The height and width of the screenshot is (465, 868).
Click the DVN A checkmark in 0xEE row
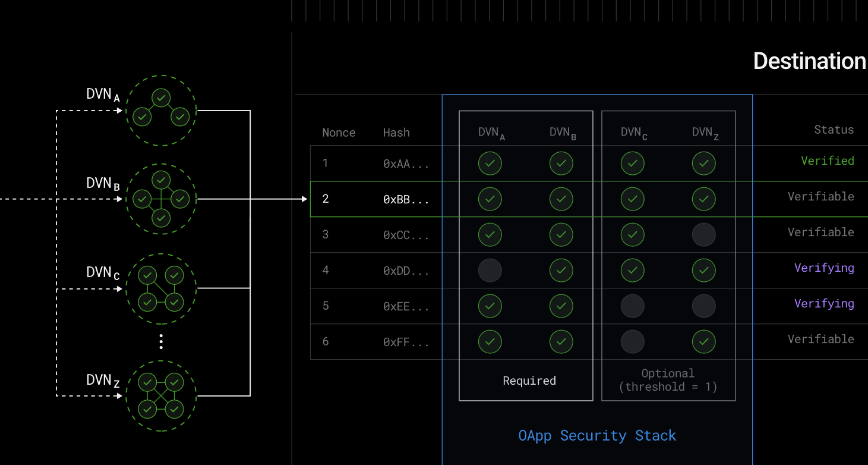point(490,306)
